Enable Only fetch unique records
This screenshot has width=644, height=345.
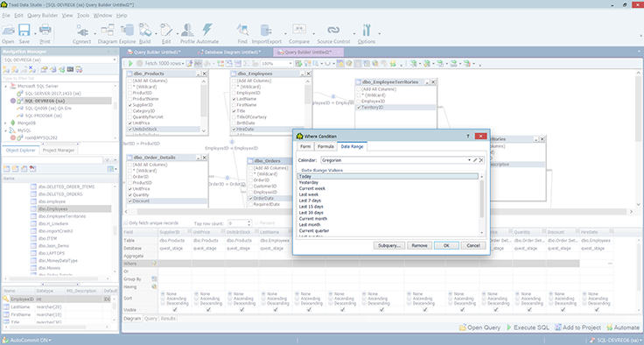126,223
